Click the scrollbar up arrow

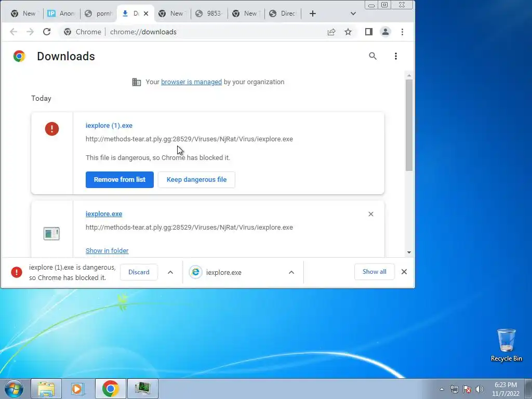point(409,75)
